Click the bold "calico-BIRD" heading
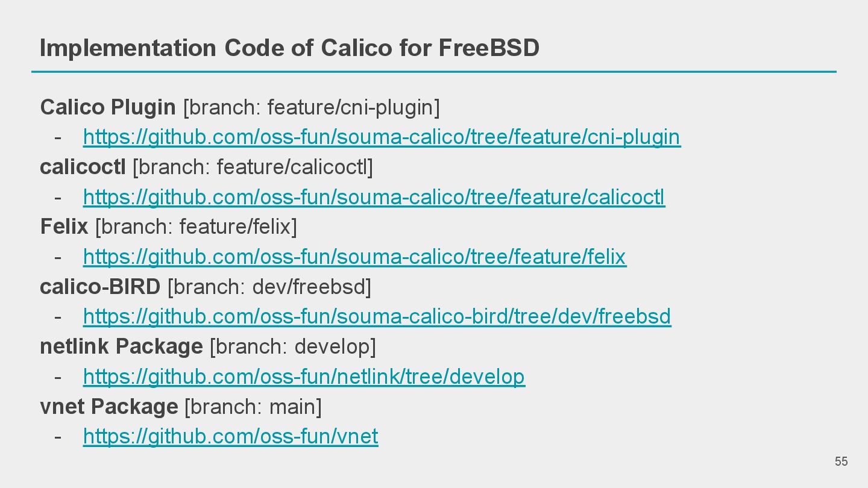Viewport: 868px width, 488px height. click(x=100, y=287)
